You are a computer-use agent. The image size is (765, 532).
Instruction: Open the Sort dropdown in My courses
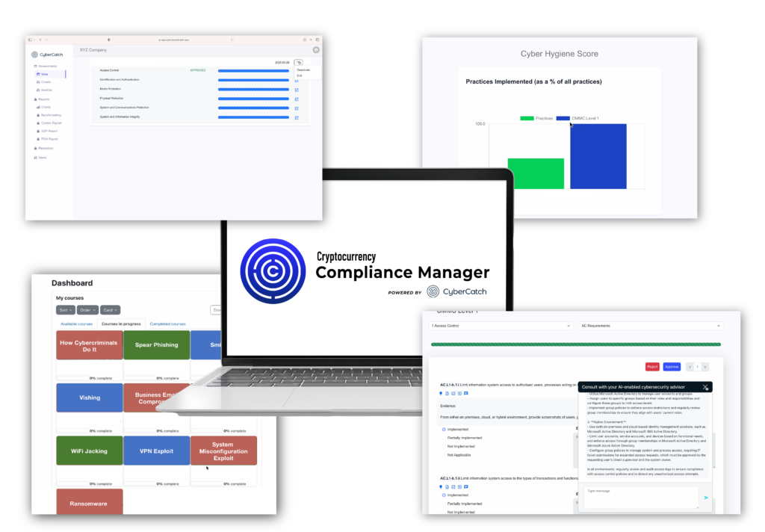tap(66, 310)
